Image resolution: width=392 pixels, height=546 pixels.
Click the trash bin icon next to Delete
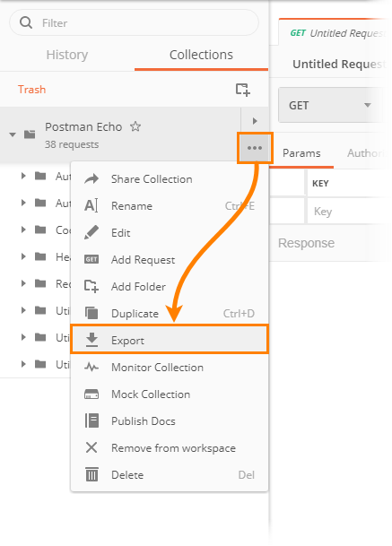[x=91, y=474]
